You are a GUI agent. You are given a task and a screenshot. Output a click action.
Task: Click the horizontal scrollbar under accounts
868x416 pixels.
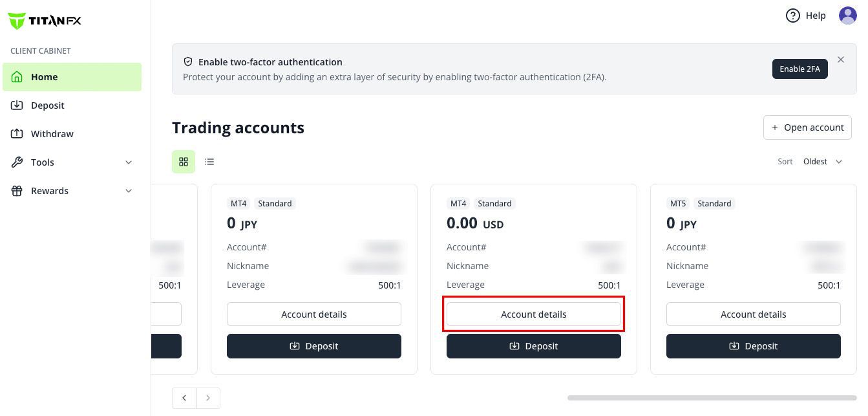click(x=712, y=398)
